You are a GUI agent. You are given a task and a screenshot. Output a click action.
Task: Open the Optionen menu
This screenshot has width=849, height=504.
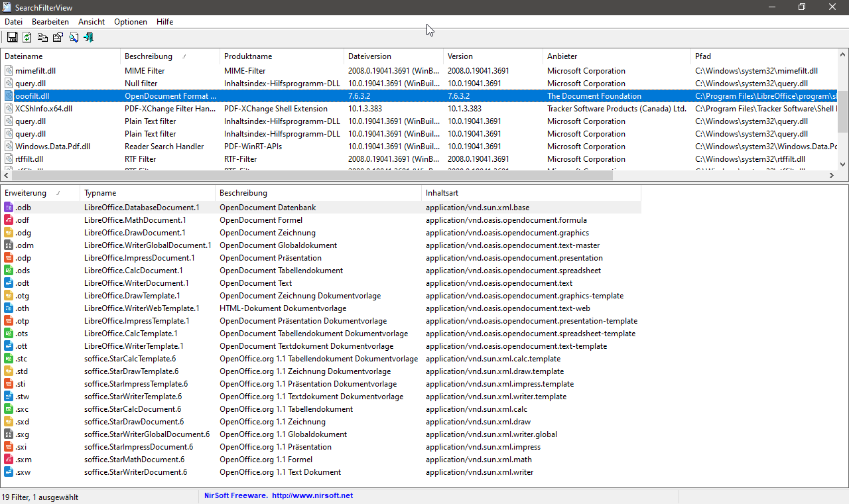click(131, 22)
